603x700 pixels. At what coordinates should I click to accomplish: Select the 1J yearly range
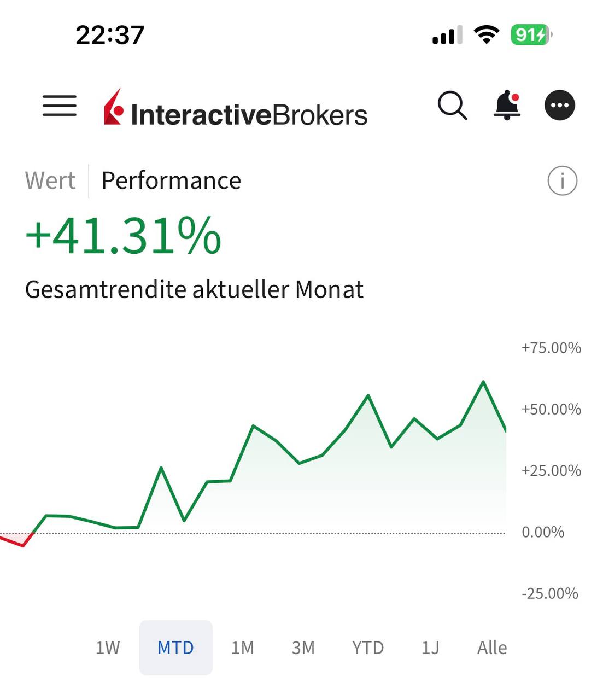430,647
